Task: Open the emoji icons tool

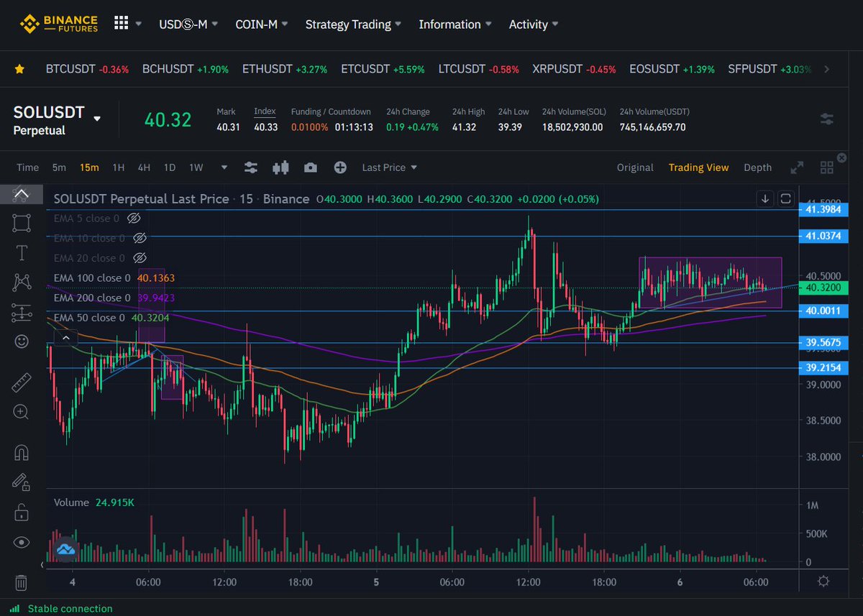Action: [x=22, y=341]
